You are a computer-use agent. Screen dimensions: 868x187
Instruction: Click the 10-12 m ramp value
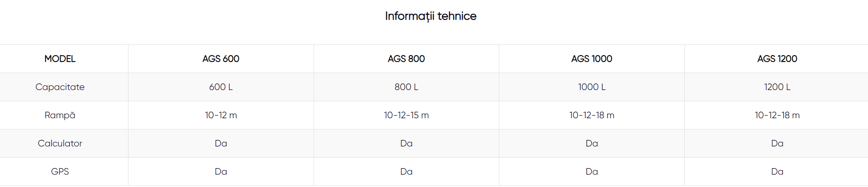(221, 115)
